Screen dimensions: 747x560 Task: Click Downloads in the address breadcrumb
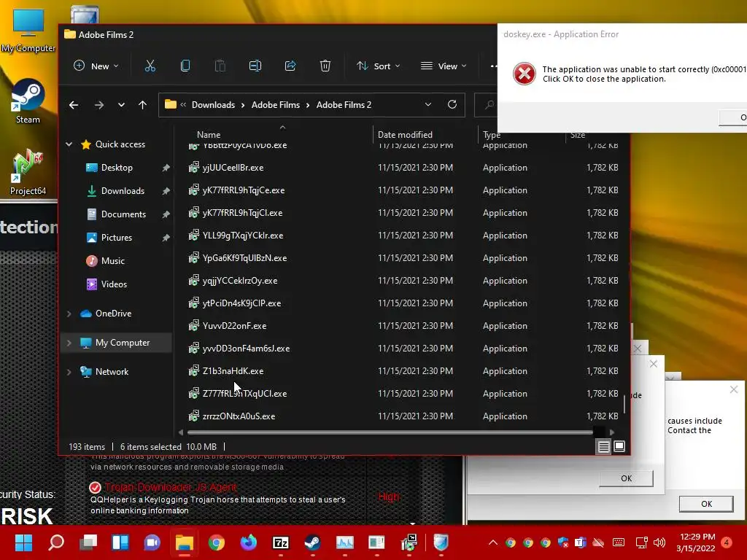pyautogui.click(x=213, y=105)
